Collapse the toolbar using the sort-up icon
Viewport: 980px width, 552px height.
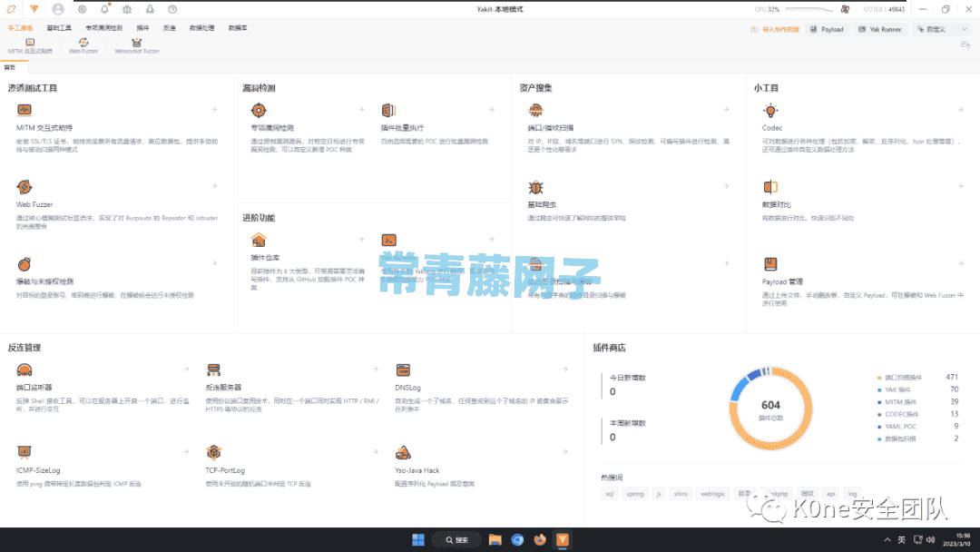click(965, 45)
